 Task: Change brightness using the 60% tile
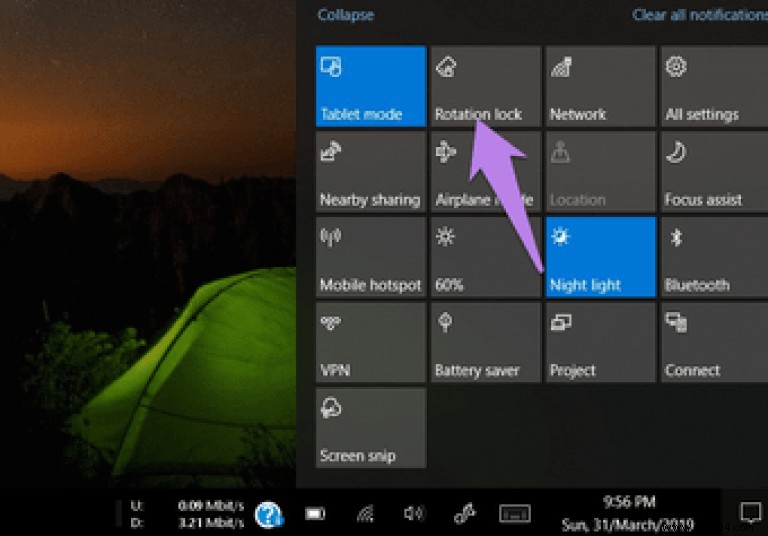pos(486,257)
